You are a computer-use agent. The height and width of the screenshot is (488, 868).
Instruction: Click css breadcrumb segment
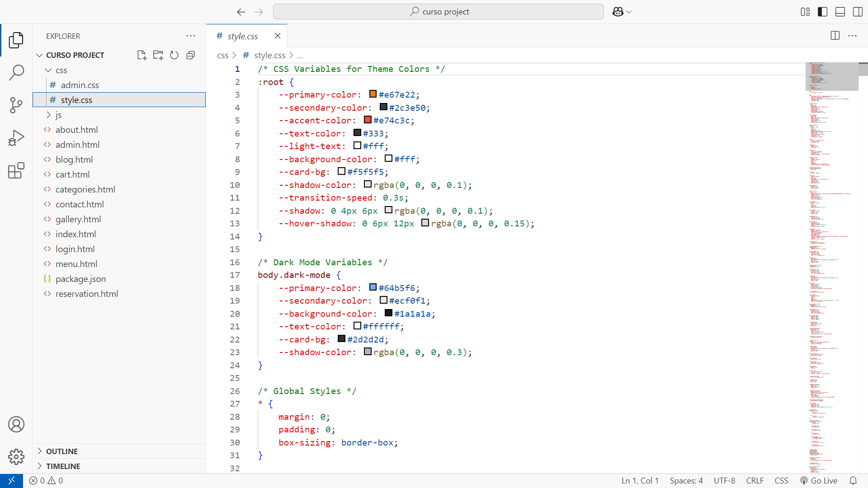click(x=222, y=55)
